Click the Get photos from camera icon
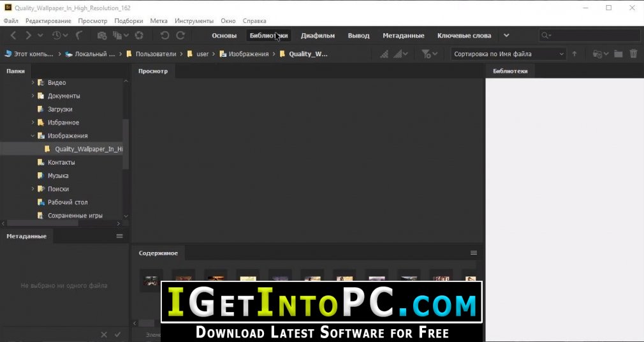 (x=102, y=36)
